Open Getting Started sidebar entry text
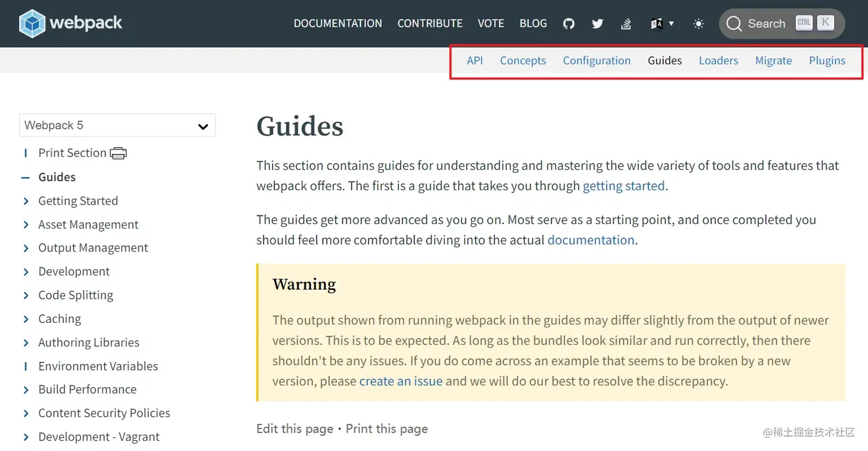 click(x=78, y=201)
